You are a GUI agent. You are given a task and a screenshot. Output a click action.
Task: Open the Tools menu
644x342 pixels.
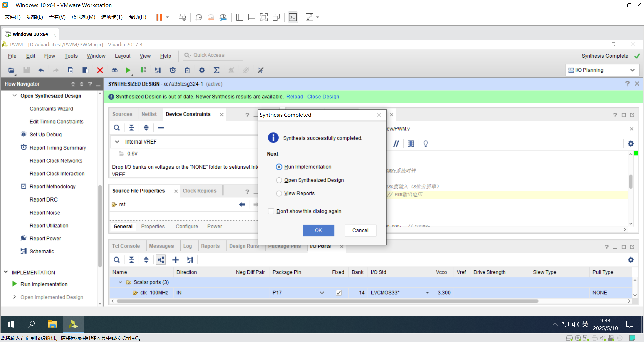[71, 56]
